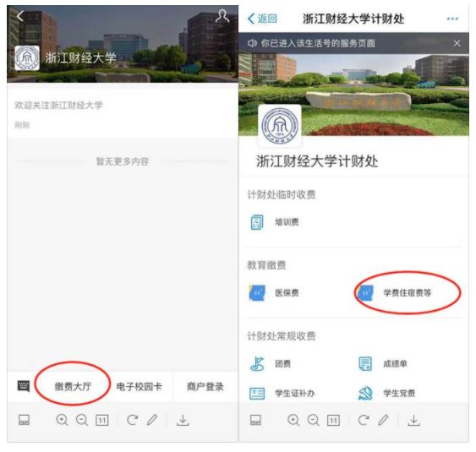Open the 团费 payment item
Image resolution: width=476 pixels, height=452 pixels.
tap(271, 363)
